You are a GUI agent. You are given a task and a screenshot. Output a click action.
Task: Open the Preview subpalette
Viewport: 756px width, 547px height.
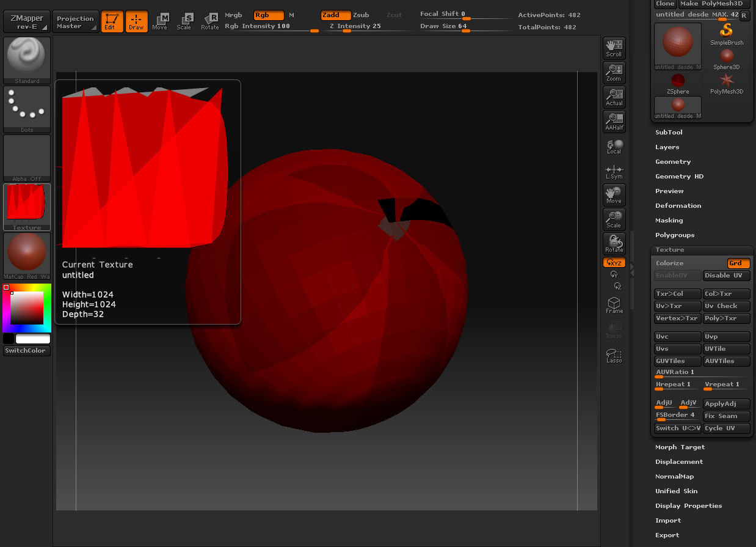pos(669,191)
